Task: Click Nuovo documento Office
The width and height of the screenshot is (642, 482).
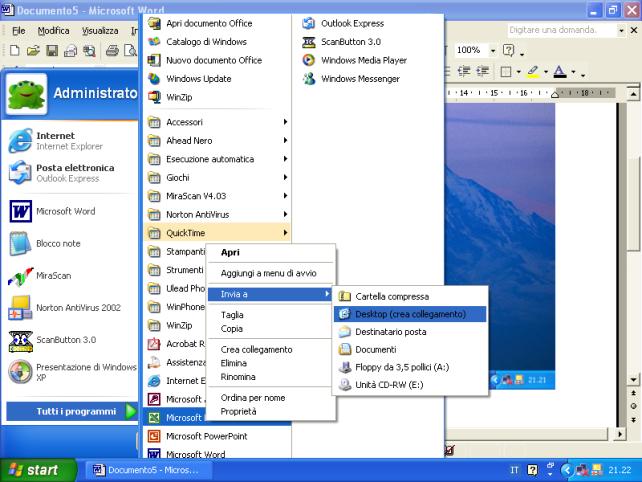Action: coord(217,60)
